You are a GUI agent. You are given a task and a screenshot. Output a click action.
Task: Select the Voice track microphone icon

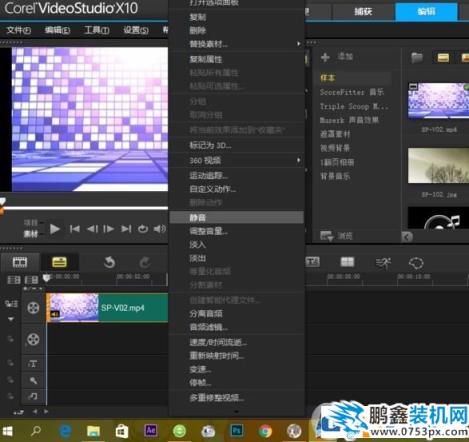pyautogui.click(x=33, y=380)
